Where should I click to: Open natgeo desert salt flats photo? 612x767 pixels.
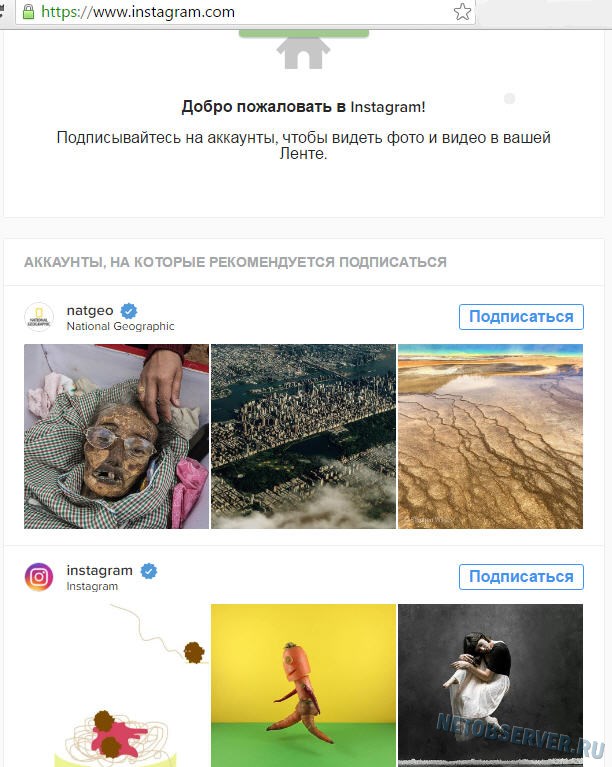490,436
